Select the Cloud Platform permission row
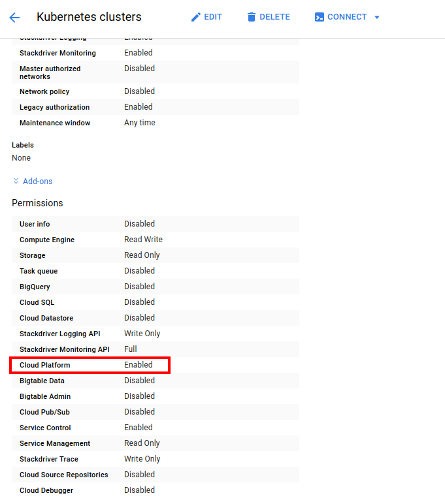The height and width of the screenshot is (504, 445). point(156,365)
